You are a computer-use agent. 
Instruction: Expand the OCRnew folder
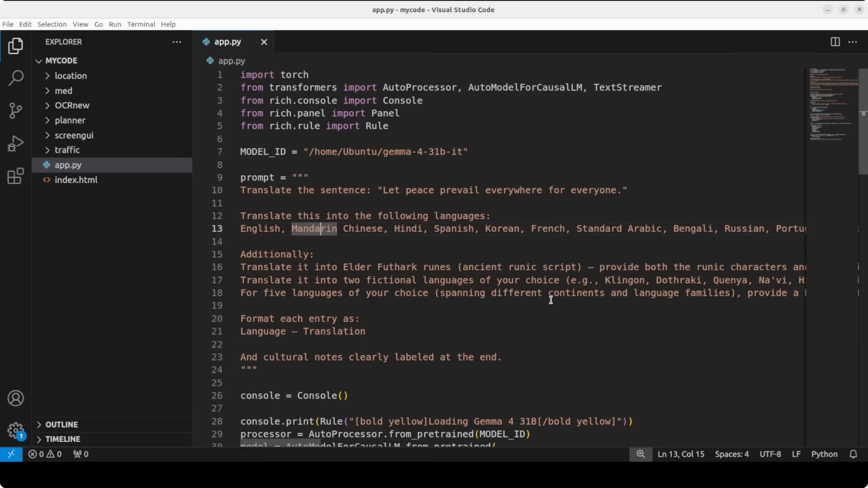72,105
